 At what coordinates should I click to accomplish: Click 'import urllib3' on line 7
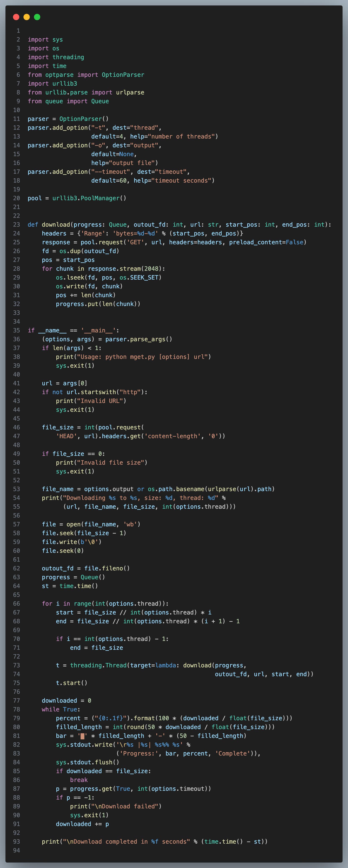52,84
